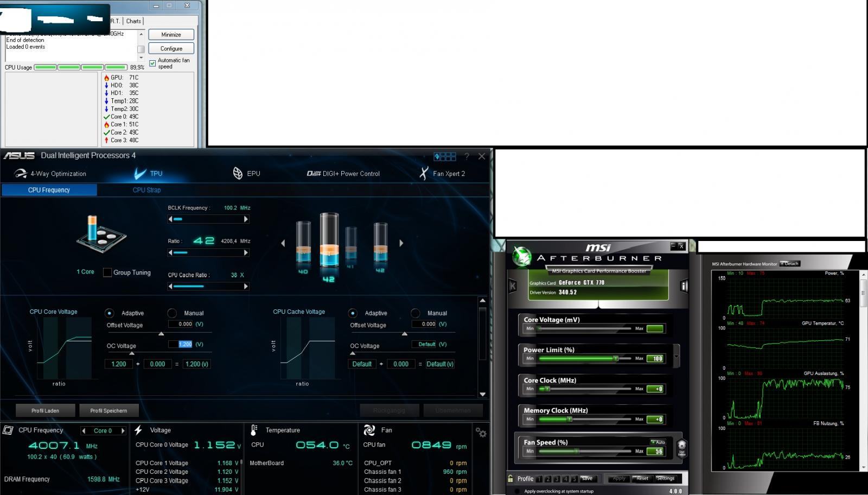Adjust the Core Clock slider handle

547,389
